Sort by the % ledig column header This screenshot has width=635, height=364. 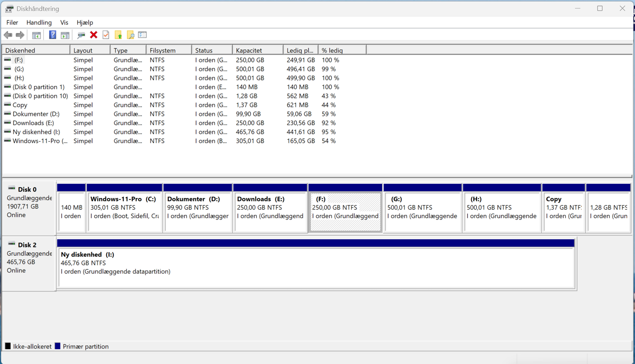pos(342,50)
